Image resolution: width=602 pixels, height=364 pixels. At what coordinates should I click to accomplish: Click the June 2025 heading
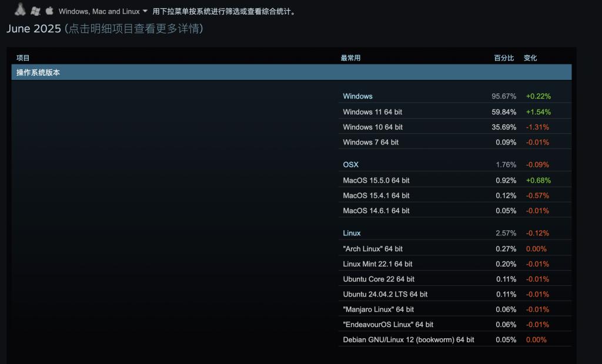tap(34, 29)
